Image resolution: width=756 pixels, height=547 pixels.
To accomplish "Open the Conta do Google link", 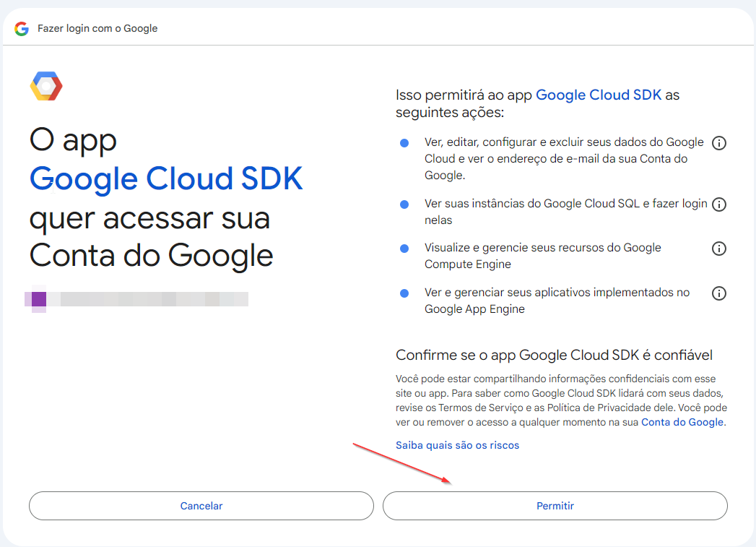I will 682,422.
